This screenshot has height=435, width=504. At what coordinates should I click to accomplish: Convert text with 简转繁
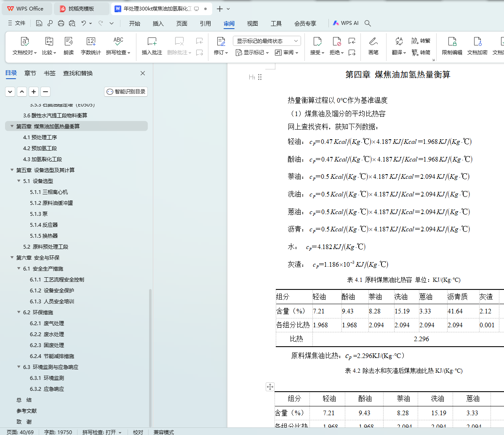(x=421, y=41)
